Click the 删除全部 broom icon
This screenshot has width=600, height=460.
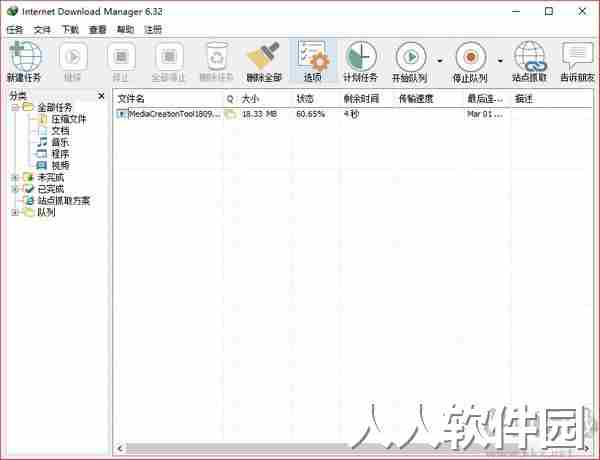coord(264,62)
